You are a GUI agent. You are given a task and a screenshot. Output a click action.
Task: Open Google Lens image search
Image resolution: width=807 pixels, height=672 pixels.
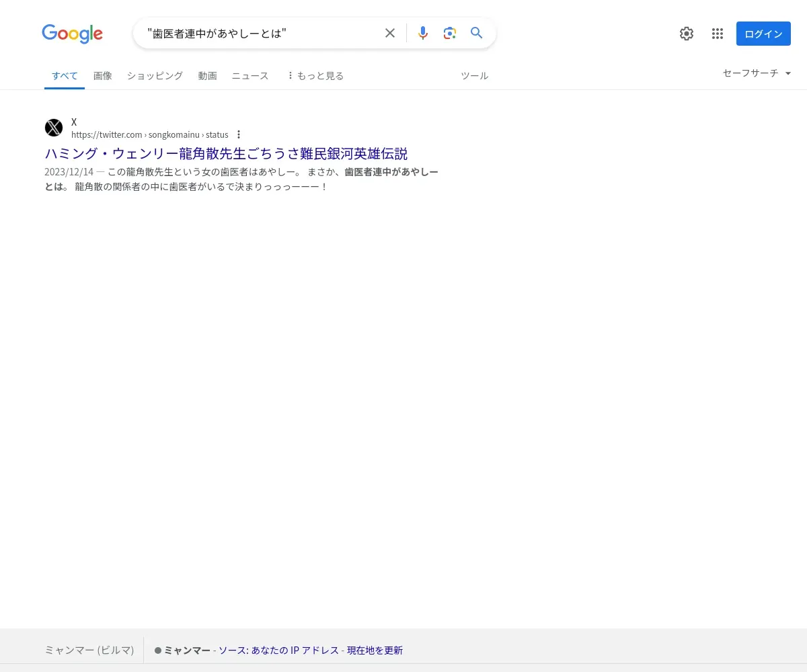pyautogui.click(x=450, y=33)
